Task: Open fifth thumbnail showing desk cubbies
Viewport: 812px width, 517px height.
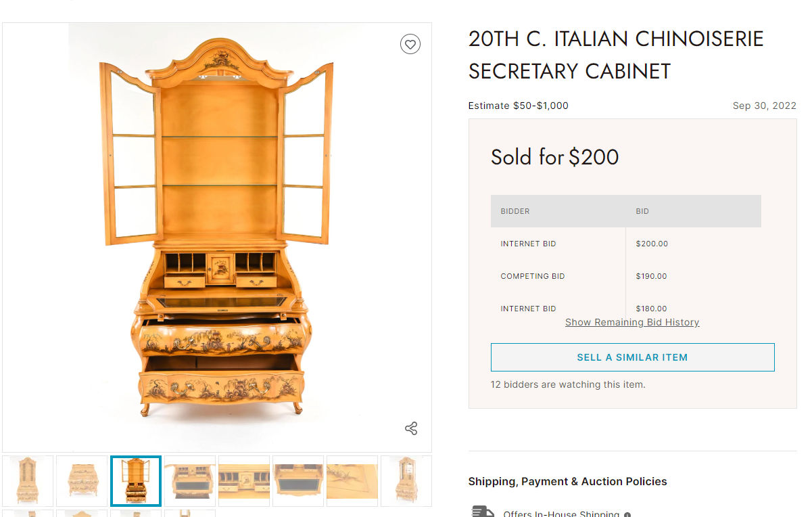Action: pyautogui.click(x=244, y=480)
